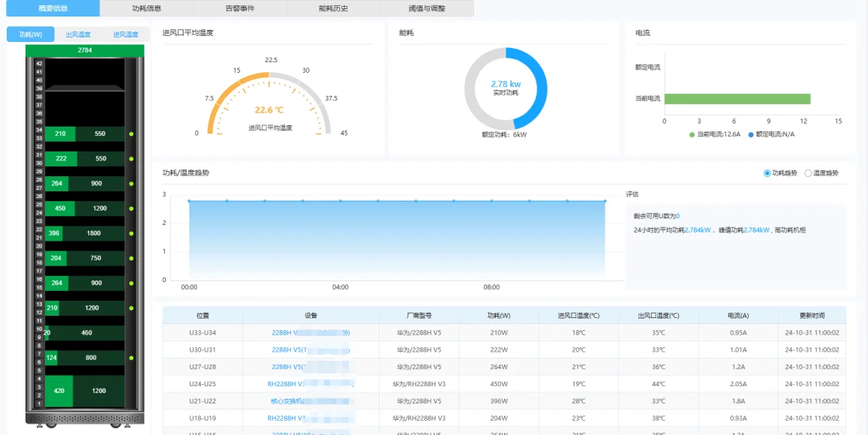Click status dot for rack slot U12-U13
Viewport: 868px width, 435px height.
[131, 308]
